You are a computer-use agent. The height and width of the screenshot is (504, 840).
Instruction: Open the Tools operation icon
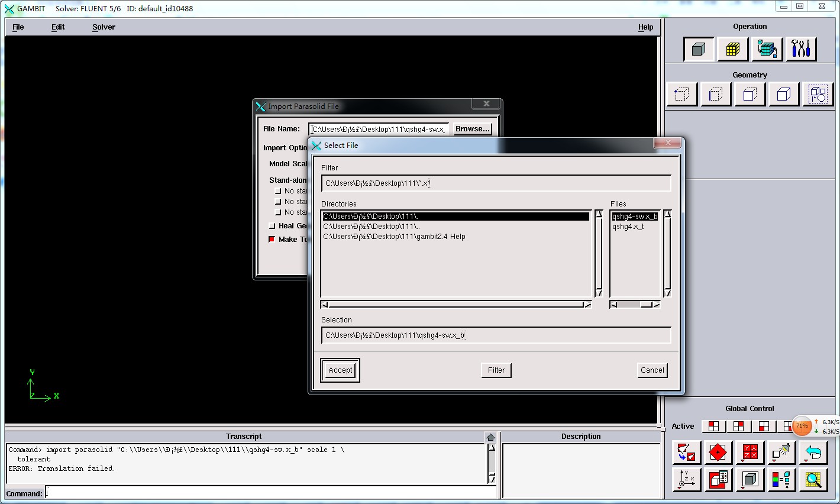click(x=800, y=49)
